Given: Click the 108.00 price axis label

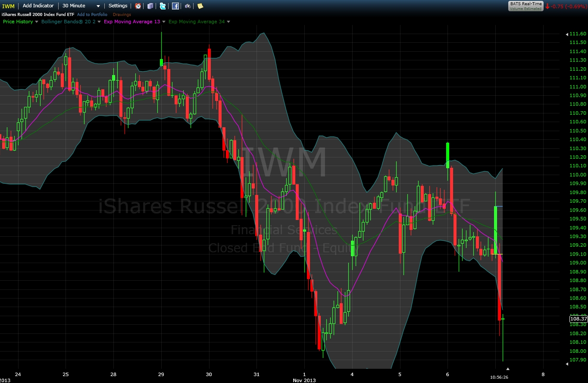Looking at the screenshot, I should click(x=578, y=351).
